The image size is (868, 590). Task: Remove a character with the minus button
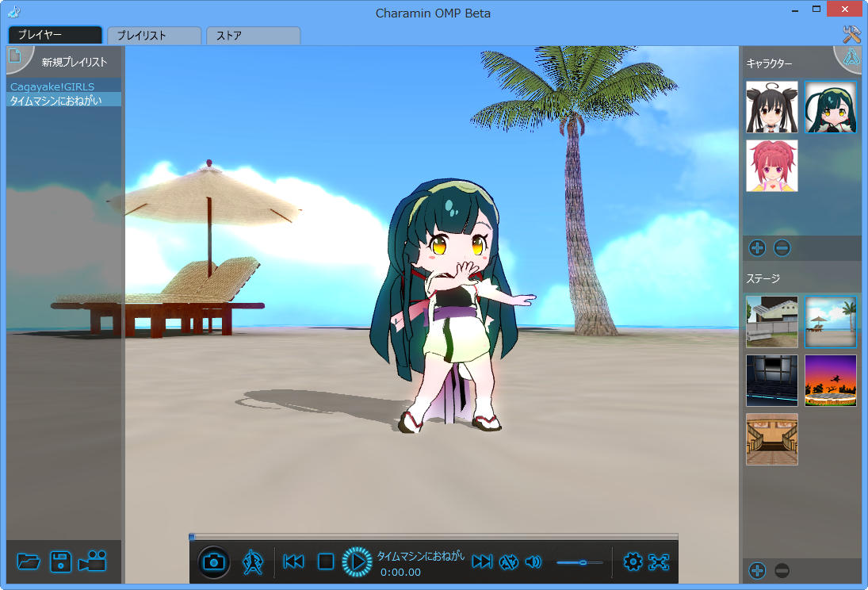(782, 247)
